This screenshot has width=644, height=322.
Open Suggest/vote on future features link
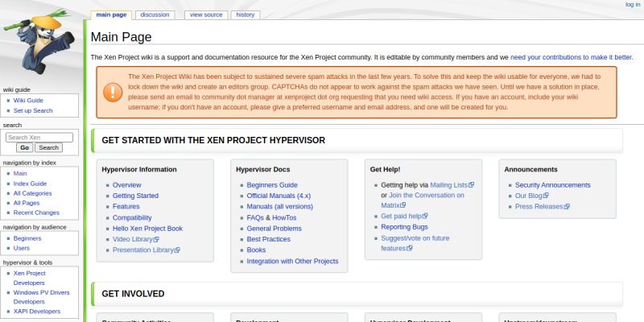[415, 243]
